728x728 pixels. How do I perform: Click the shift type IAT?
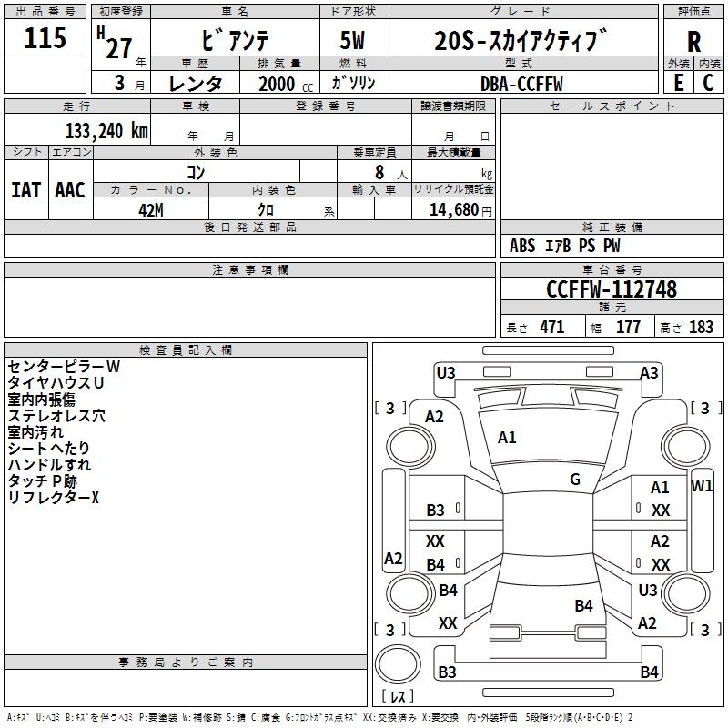(25, 190)
